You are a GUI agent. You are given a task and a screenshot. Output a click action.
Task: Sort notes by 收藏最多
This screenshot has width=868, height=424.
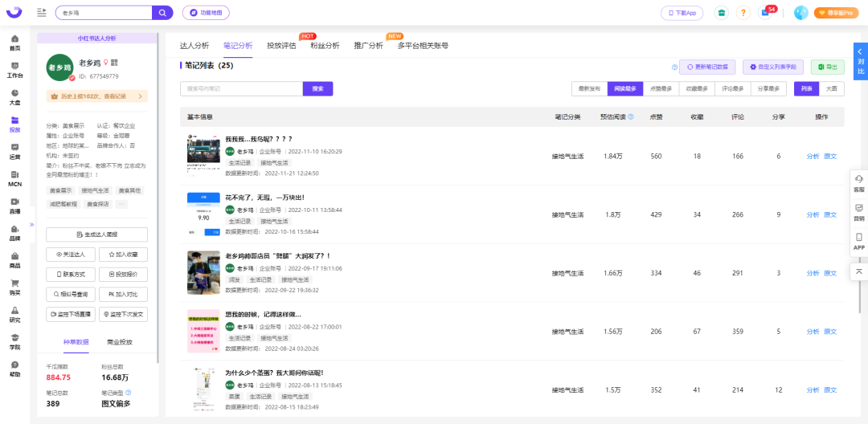(697, 88)
